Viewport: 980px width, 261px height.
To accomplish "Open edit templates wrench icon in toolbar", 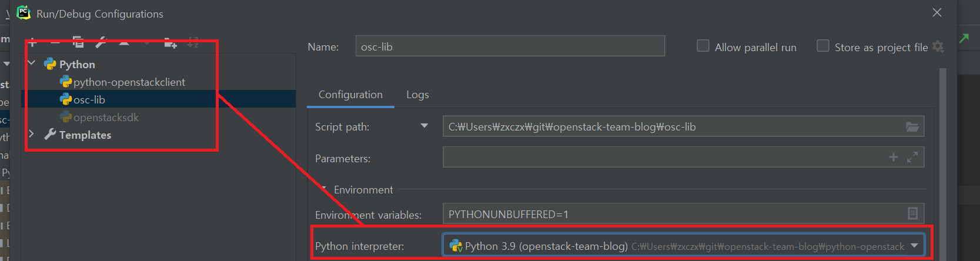I will (x=101, y=43).
